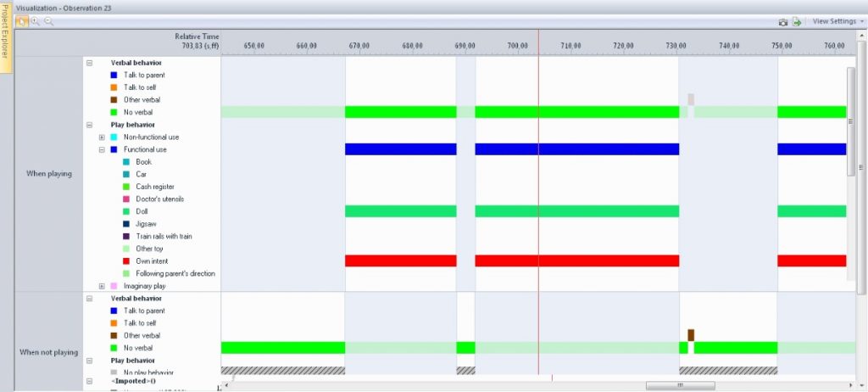Select the Doll behavior row label

[142, 211]
